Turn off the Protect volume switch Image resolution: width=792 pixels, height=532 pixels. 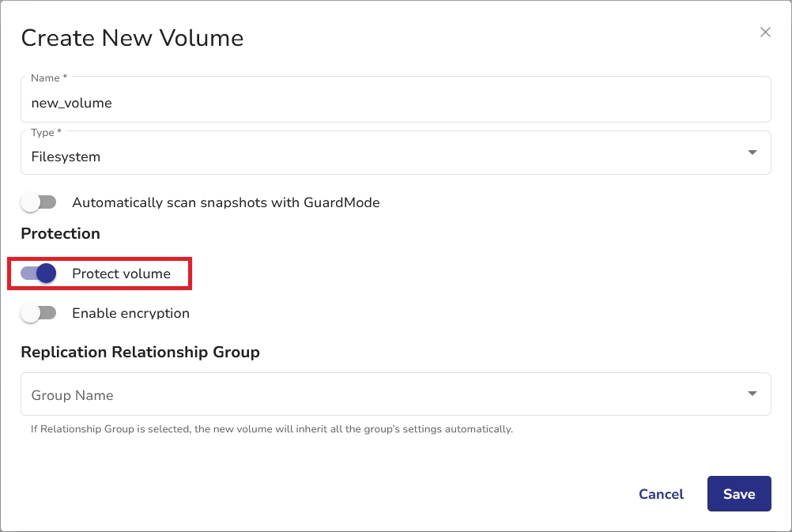[x=39, y=274]
